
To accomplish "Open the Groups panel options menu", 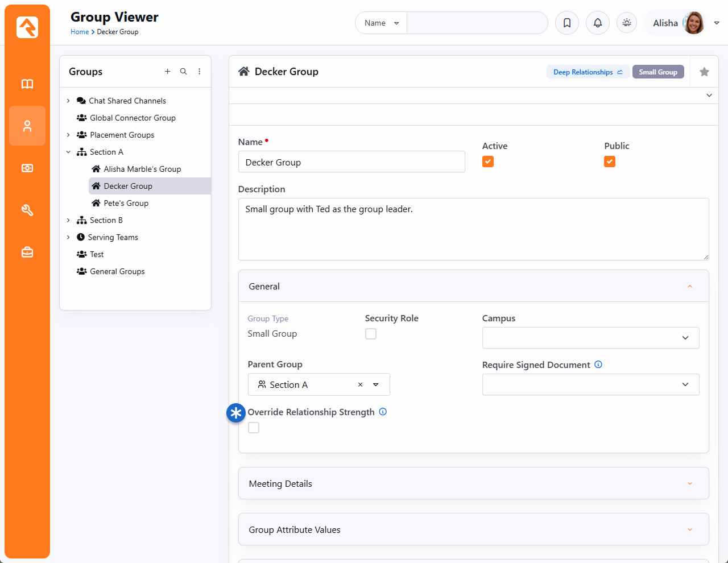I will click(x=199, y=72).
